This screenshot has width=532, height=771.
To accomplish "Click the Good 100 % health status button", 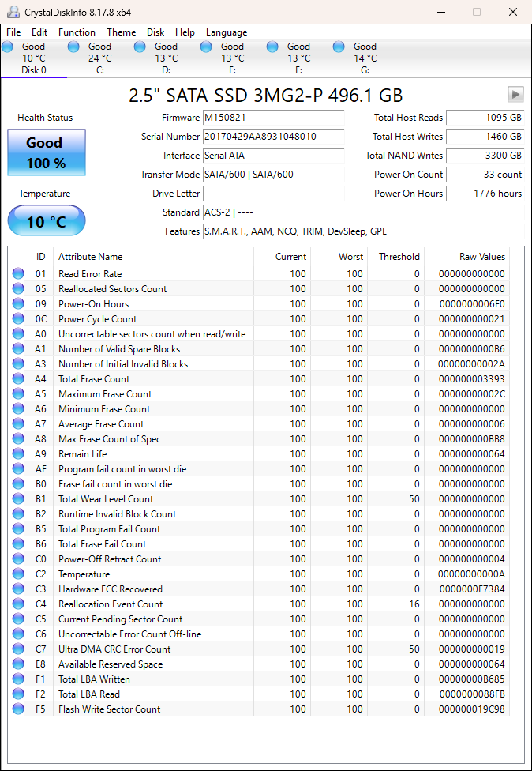I will (46, 153).
